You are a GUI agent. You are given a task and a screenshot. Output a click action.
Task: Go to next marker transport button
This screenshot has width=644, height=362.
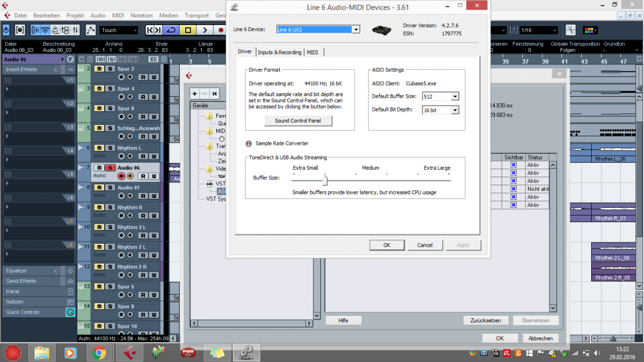158,30
